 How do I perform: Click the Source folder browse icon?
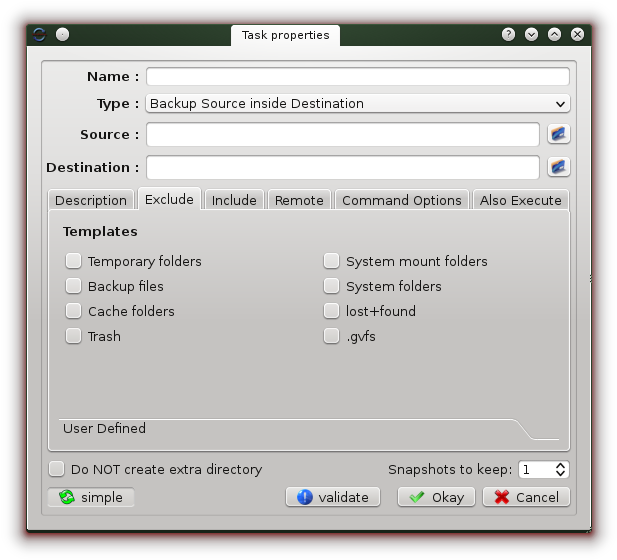pyautogui.click(x=558, y=134)
